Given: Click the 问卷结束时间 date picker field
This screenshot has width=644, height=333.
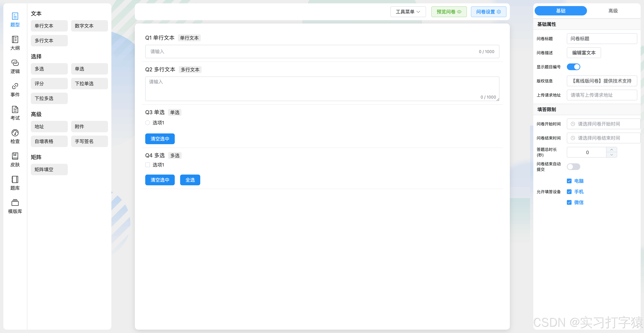Looking at the screenshot, I should click(604, 138).
